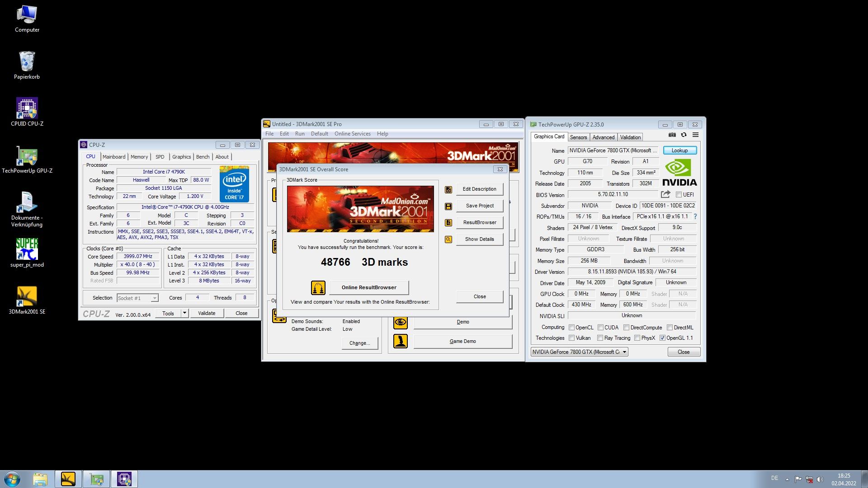The width and height of the screenshot is (868, 488).
Task: Select 3DMark2001 SE desktop shortcut
Action: click(27, 300)
